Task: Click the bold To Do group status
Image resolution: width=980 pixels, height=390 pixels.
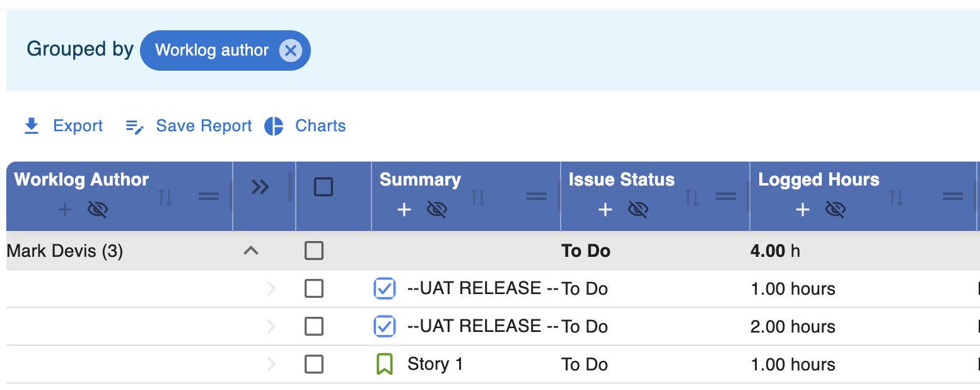Action: tap(586, 251)
